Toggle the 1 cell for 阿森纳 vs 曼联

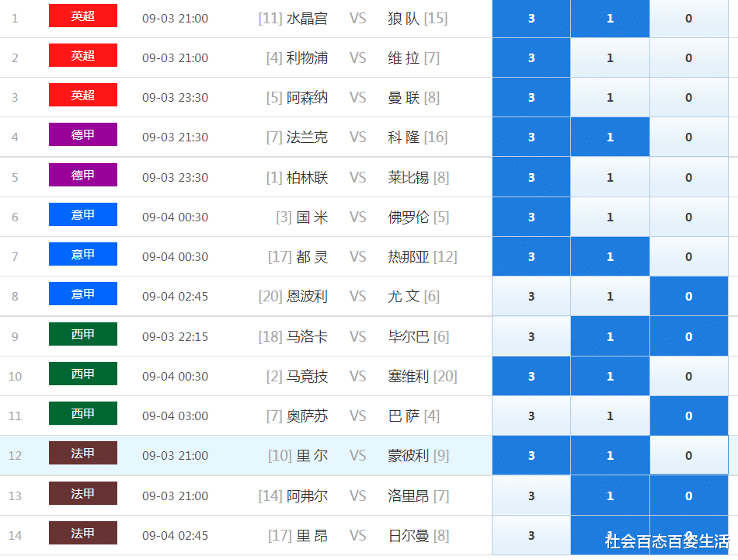pyautogui.click(x=610, y=97)
